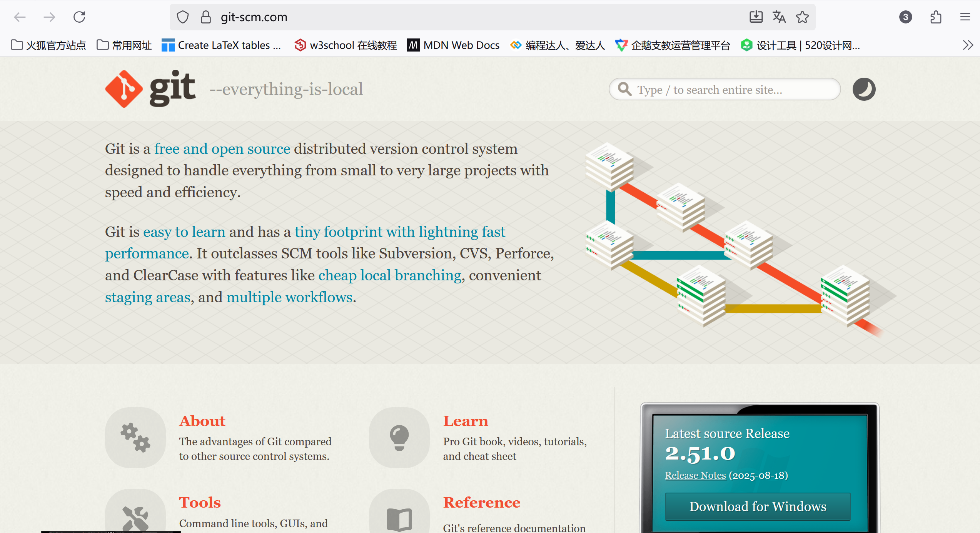Open the Firefox hamburger application menu
The height and width of the screenshot is (533, 980).
pyautogui.click(x=965, y=17)
